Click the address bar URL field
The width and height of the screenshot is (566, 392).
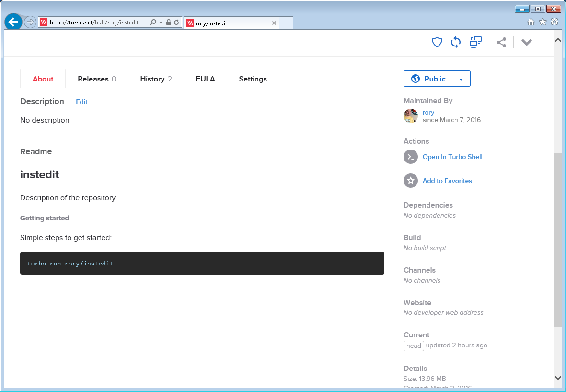[94, 23]
